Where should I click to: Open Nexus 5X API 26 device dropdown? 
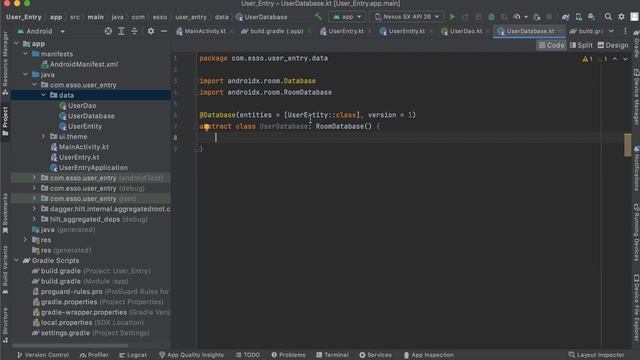[x=407, y=17]
